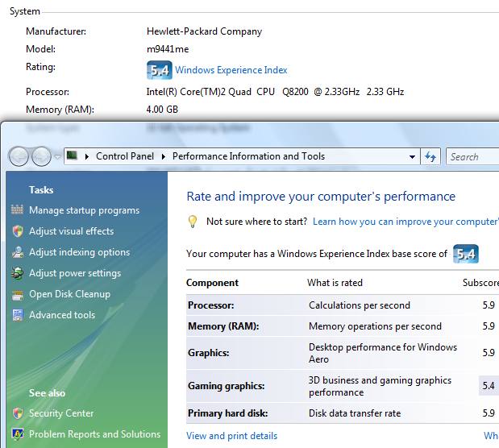Select Performance Information and Tools breadcrumb

248,156
